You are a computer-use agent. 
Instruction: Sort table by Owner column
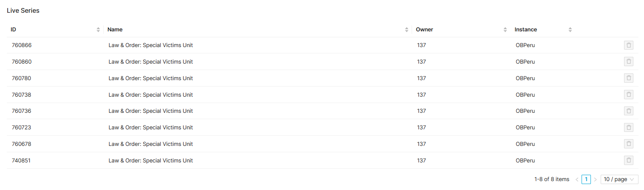pyautogui.click(x=505, y=30)
